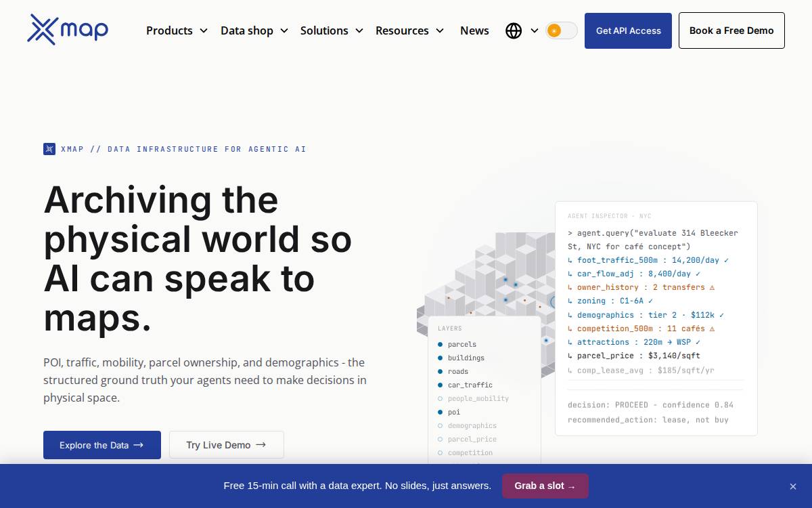Click the parcel_price $3,140/sqft line
This screenshot has height=508, width=812.
tap(634, 356)
